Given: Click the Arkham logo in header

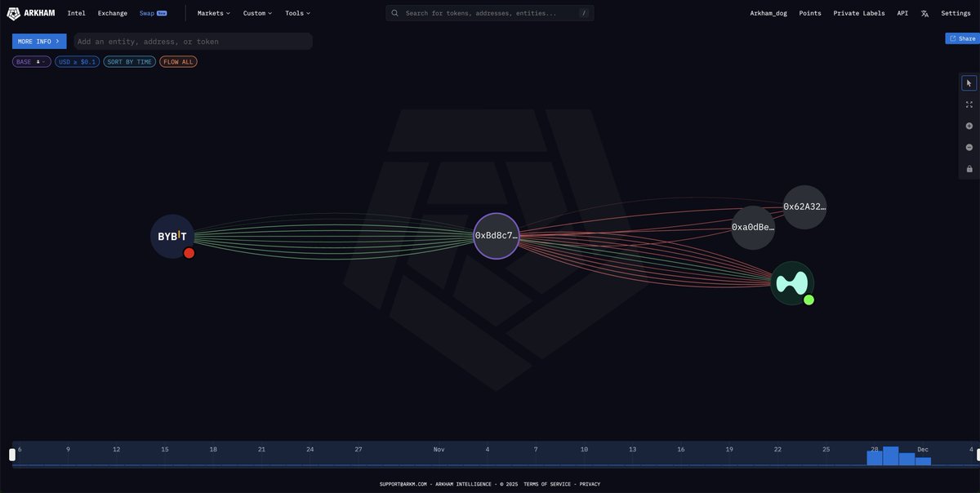Looking at the screenshot, I should click(31, 13).
